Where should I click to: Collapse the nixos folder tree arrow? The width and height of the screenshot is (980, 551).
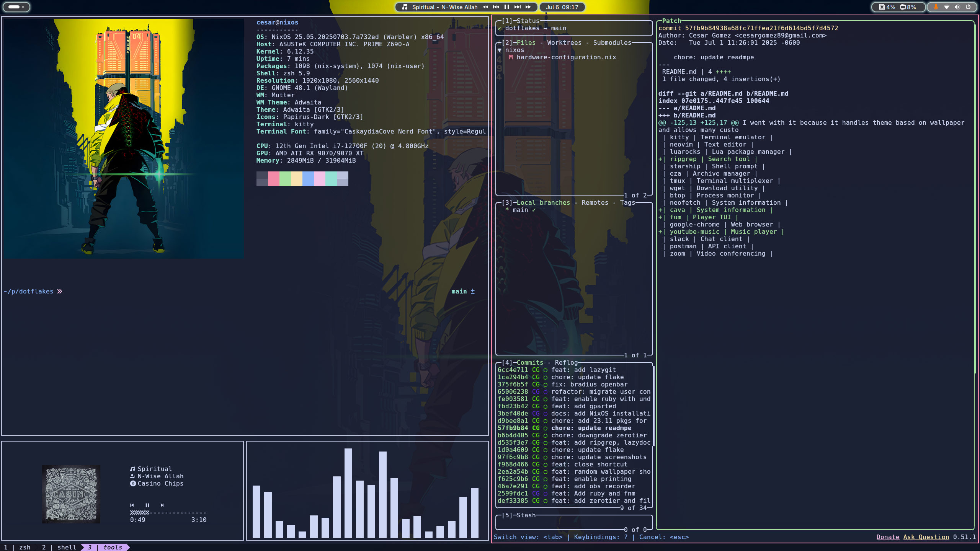tap(500, 50)
